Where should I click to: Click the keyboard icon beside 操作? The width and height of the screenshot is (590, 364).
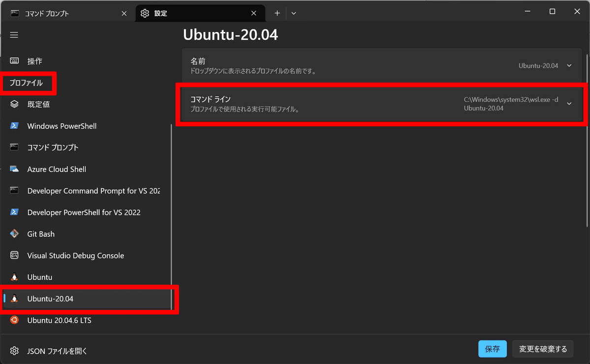[x=14, y=61]
